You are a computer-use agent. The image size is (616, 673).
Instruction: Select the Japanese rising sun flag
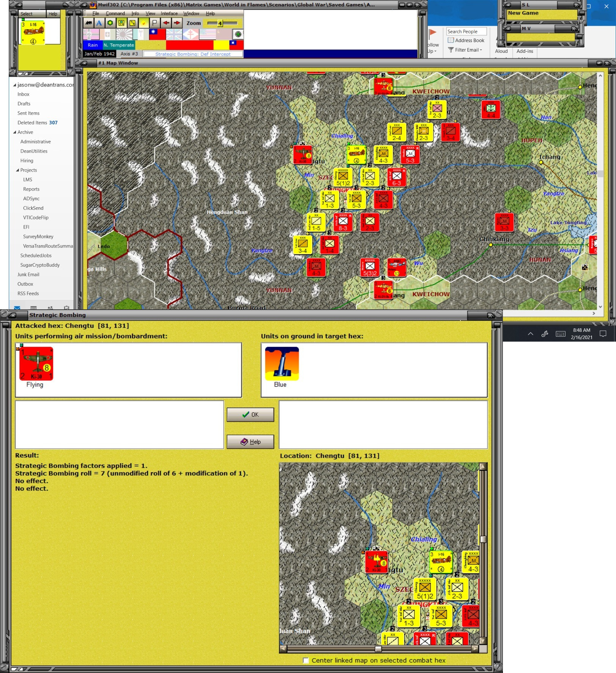tap(124, 34)
